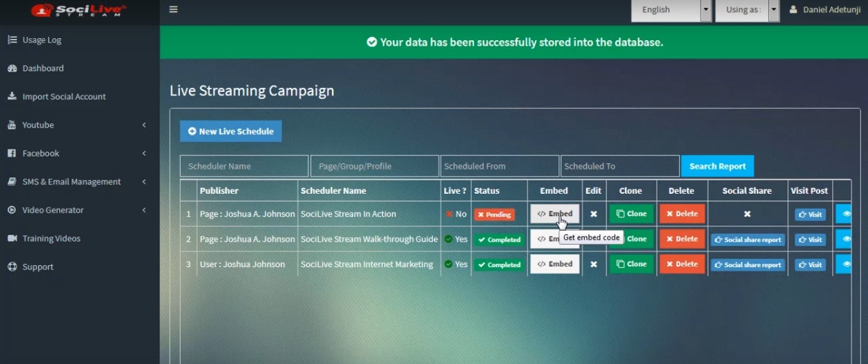This screenshot has width=868, height=364.
Task: Click the Training Videos camera icon
Action: pos(12,238)
